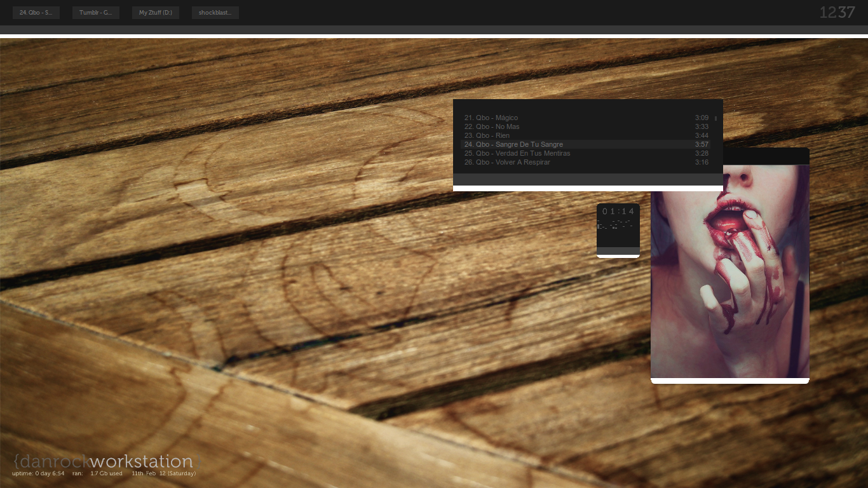Click the 1237 clock in the top bar

[837, 12]
